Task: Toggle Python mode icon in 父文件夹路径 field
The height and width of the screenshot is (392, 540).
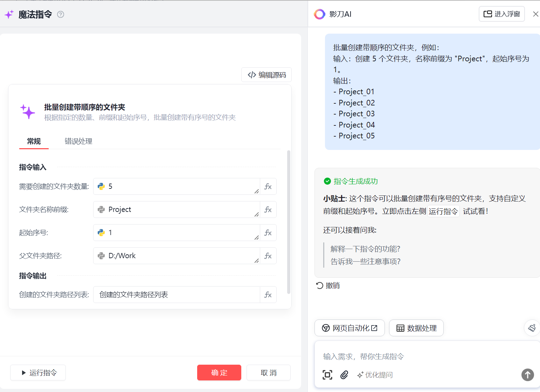Action: (x=101, y=256)
